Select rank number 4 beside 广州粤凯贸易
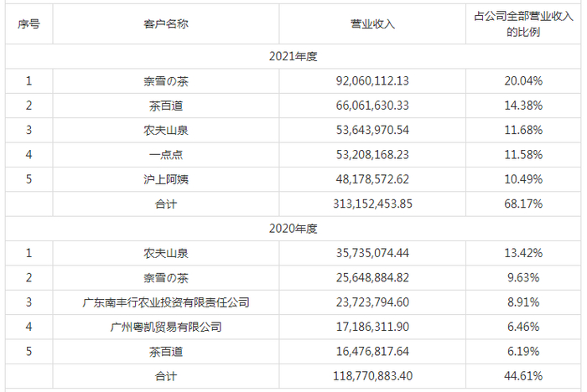This screenshot has width=587, height=392. coord(29,327)
